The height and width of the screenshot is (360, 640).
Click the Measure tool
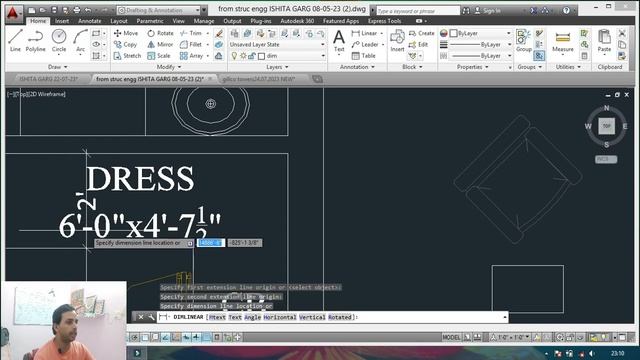point(562,41)
